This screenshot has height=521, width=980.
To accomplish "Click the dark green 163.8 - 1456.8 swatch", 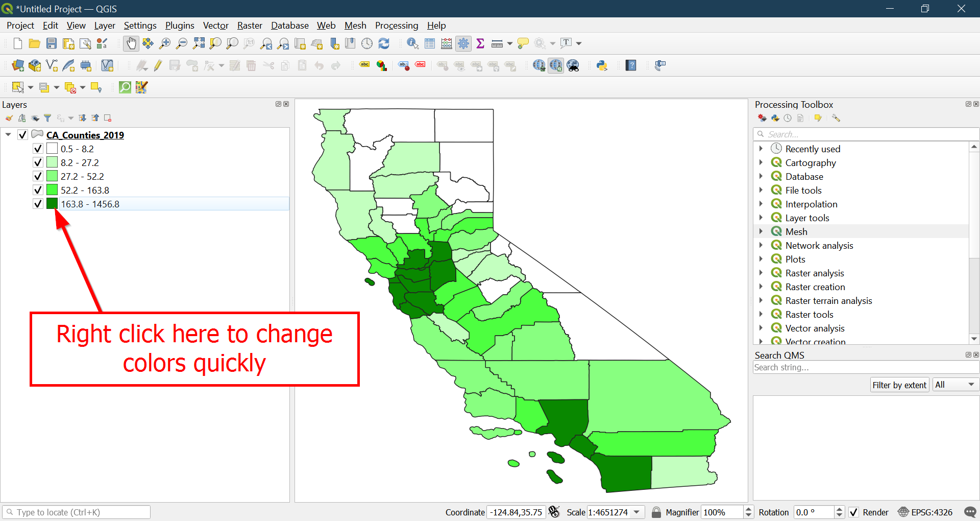I will click(52, 204).
